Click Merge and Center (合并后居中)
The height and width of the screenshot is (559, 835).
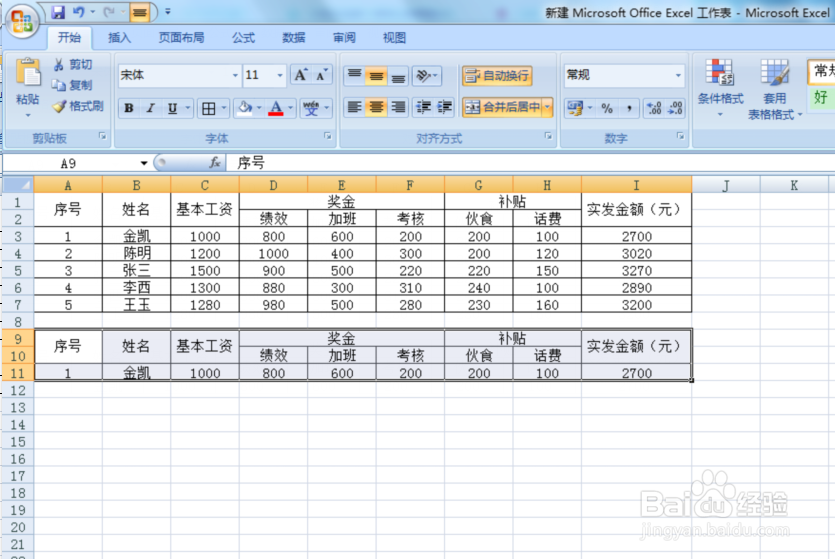pyautogui.click(x=502, y=108)
